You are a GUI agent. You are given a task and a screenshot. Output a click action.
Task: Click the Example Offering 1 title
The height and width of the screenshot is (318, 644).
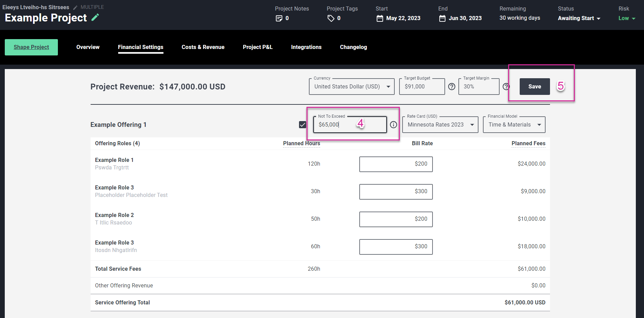pos(119,125)
